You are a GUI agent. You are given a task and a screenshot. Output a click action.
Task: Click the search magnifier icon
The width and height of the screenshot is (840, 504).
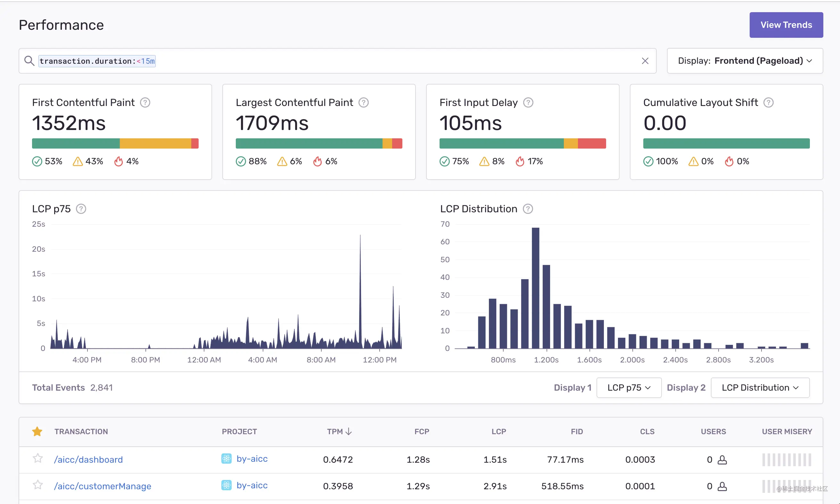(x=29, y=61)
